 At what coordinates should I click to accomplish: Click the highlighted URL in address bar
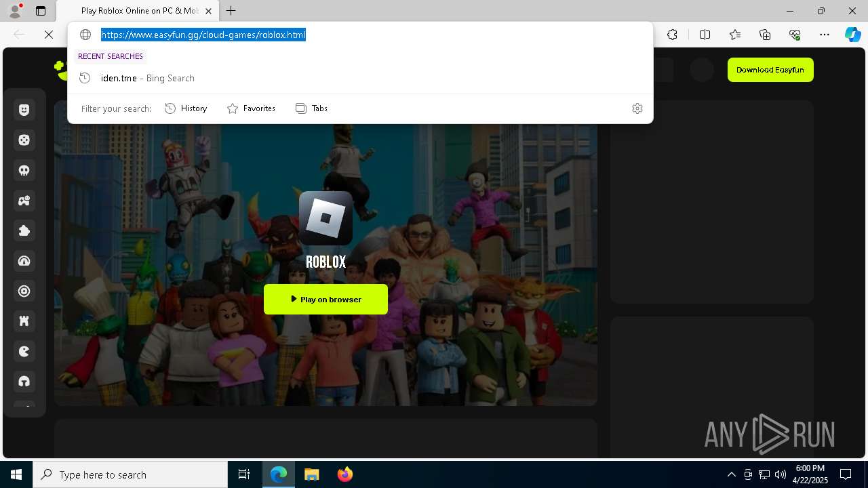(203, 35)
